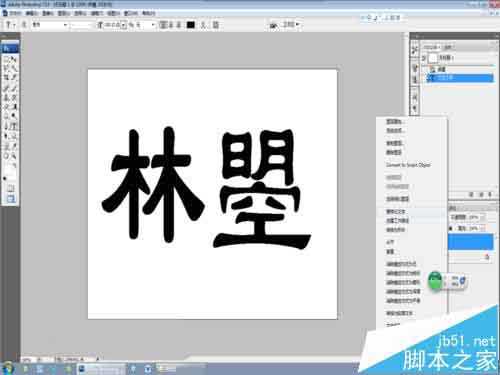Open the fill (填充) dropdown arrow
Viewport: 500px width, 375px height.
click(483, 229)
